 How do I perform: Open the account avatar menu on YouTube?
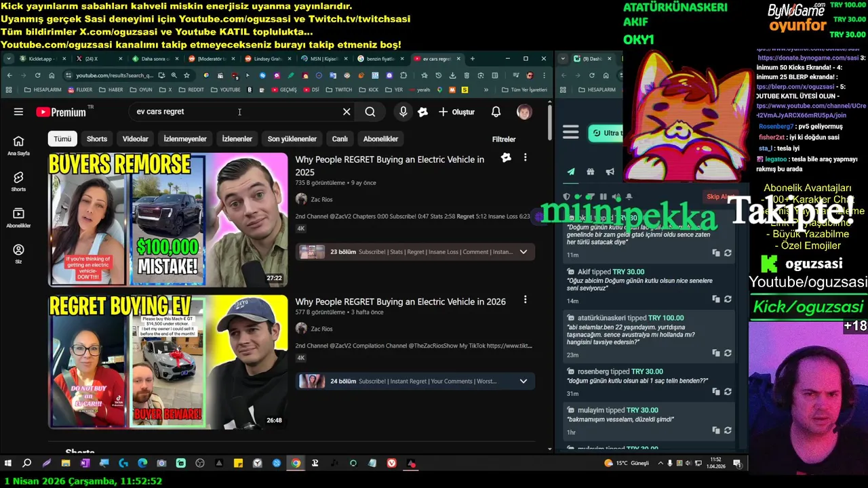[524, 112]
